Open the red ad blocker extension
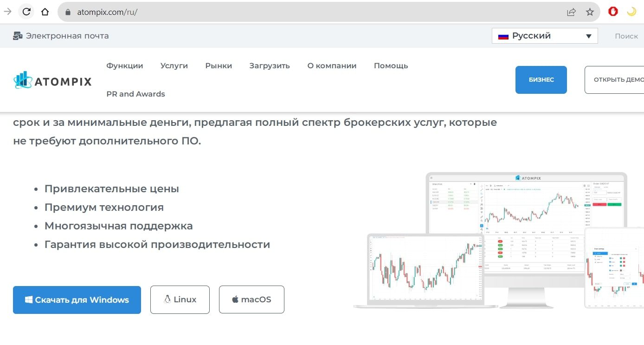 [613, 12]
